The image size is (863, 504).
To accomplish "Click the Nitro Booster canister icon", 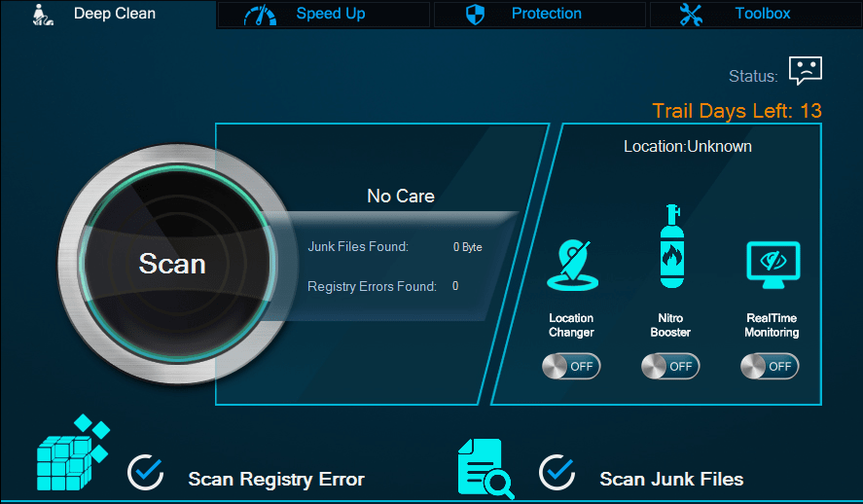I will click(672, 246).
